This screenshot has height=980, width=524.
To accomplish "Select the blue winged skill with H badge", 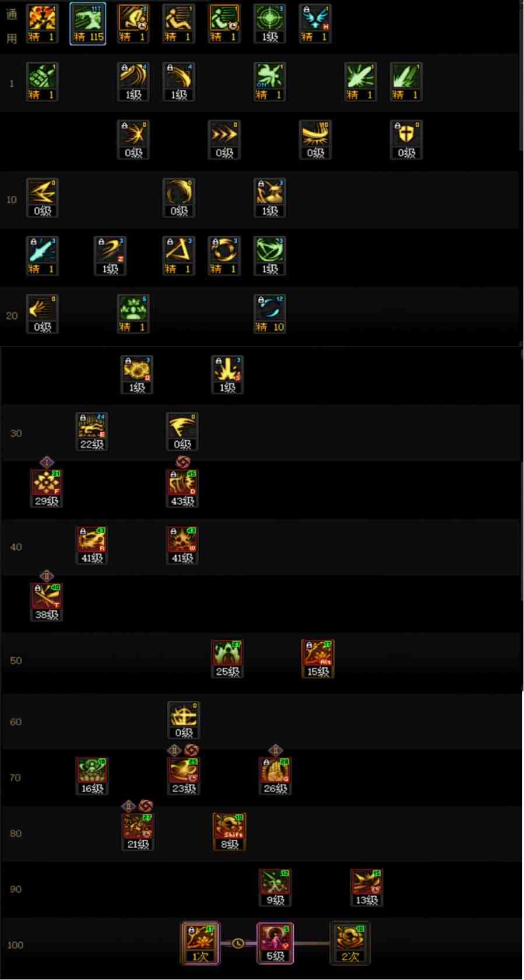I will (x=315, y=23).
